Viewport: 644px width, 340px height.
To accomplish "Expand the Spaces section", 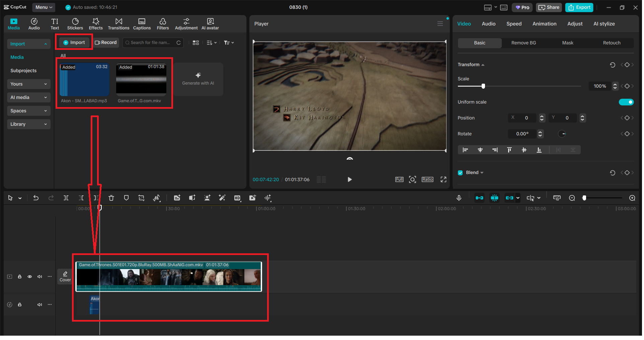I will tap(28, 111).
